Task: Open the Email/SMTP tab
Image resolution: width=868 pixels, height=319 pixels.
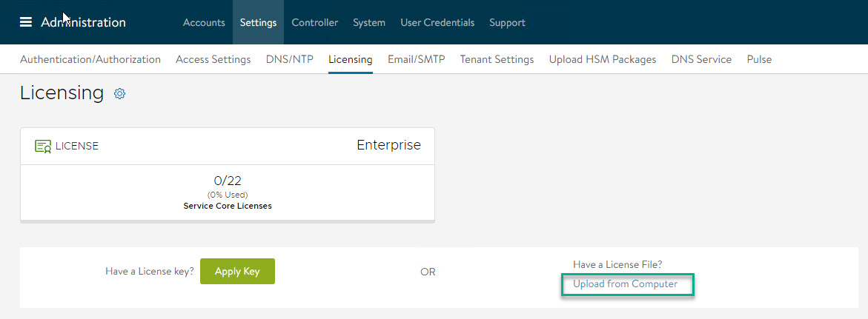Action: (416, 59)
